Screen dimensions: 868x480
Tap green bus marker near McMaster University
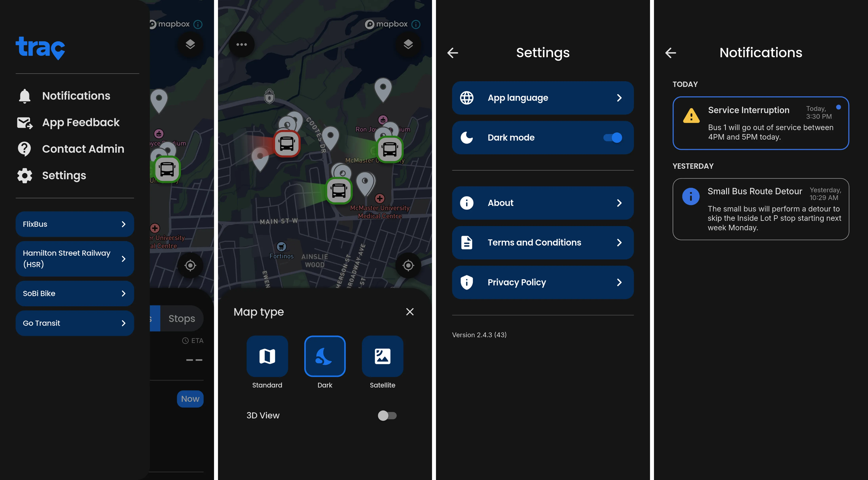tap(390, 150)
